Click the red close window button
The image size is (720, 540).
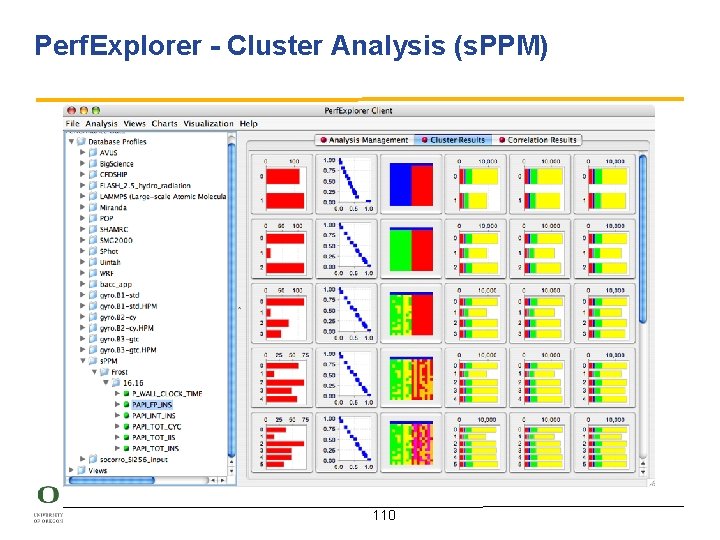pos(71,111)
